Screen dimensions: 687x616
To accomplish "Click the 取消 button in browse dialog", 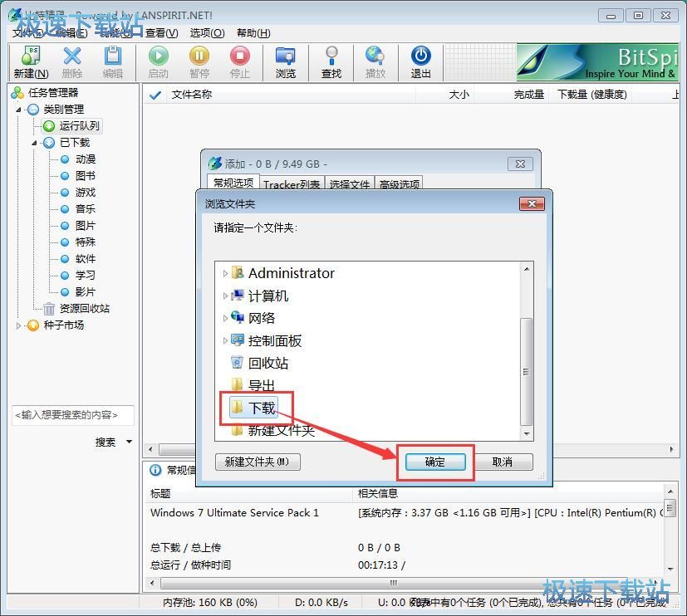I will (x=502, y=462).
